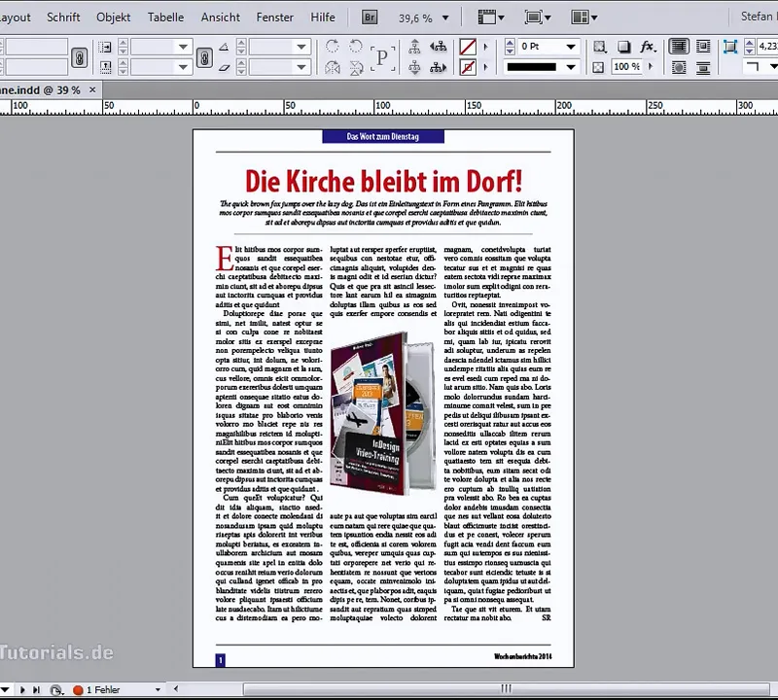Screen dimensions: 778x700
Task: Open the scale X percentage dropdown
Action: coord(183,47)
